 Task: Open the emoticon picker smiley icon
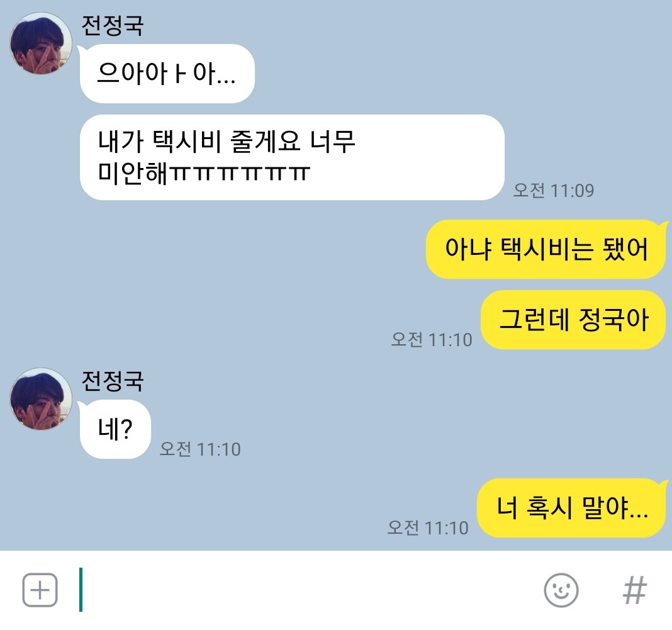coord(561,590)
